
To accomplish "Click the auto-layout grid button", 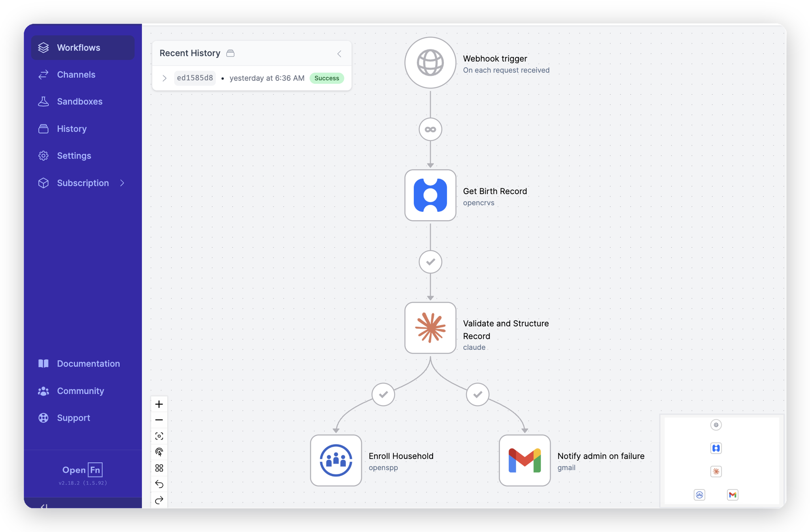I will (159, 468).
